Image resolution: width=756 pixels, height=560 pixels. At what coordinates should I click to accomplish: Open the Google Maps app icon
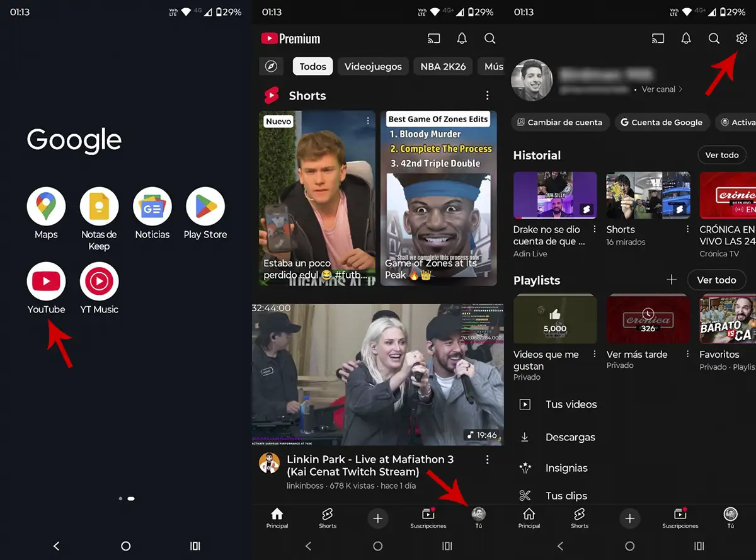46,206
